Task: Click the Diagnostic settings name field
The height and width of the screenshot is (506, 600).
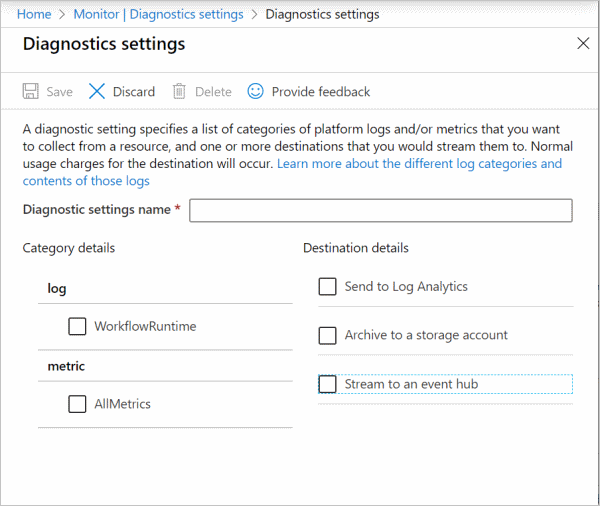Action: 380,210
